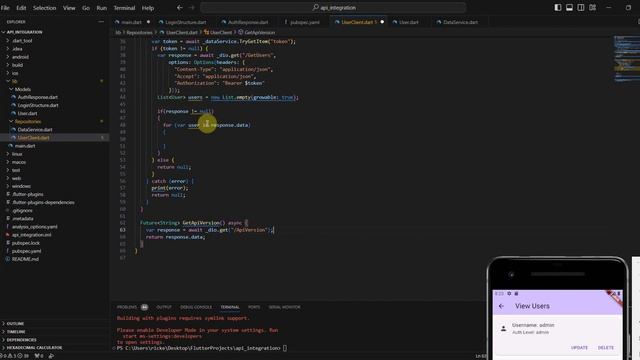640x360 pixels.
Task: Click the editor minimap overview
Action: (626, 59)
